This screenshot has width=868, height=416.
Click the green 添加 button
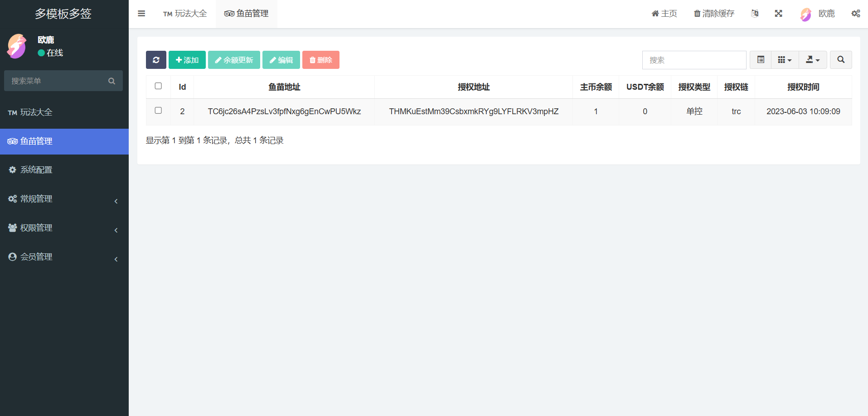(x=187, y=60)
